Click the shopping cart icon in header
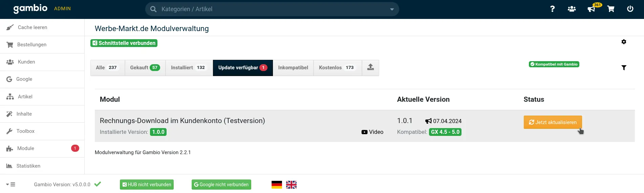 [x=611, y=9]
